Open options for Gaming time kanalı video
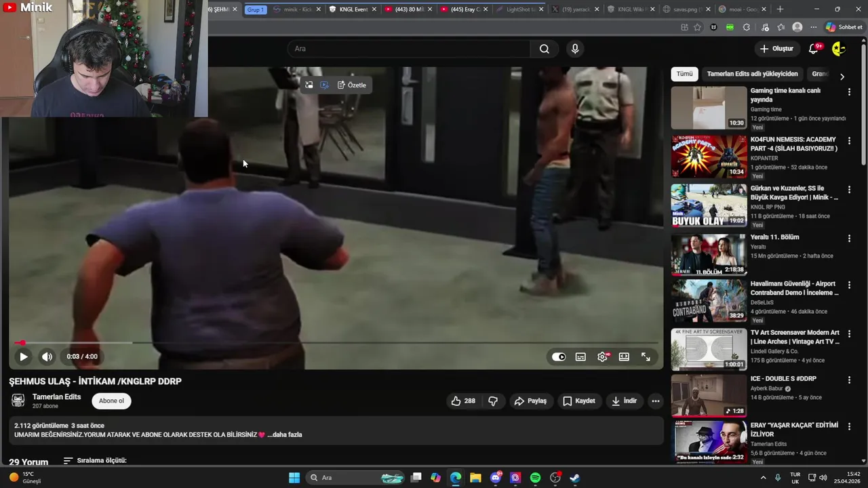The width and height of the screenshot is (868, 488). click(x=849, y=91)
